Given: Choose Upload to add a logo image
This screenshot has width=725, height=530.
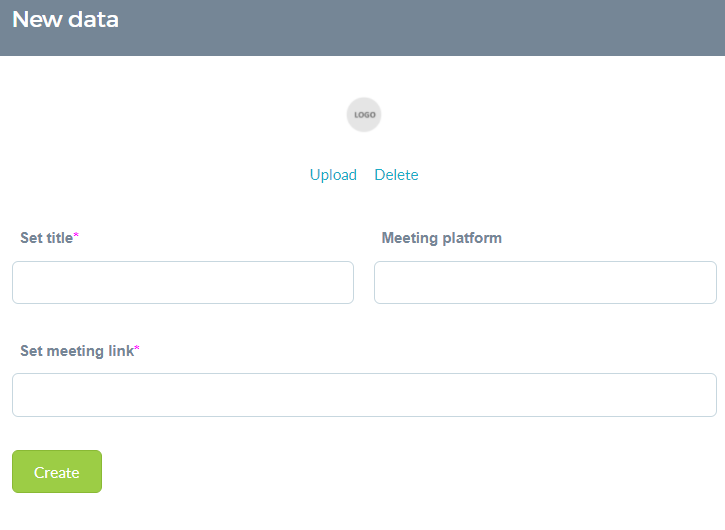Looking at the screenshot, I should coord(333,175).
